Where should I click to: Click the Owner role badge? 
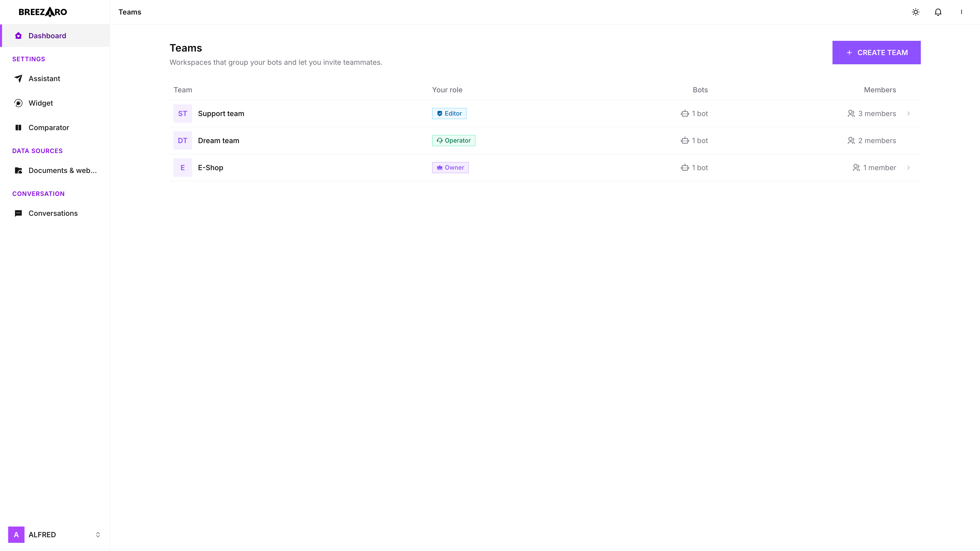point(450,168)
